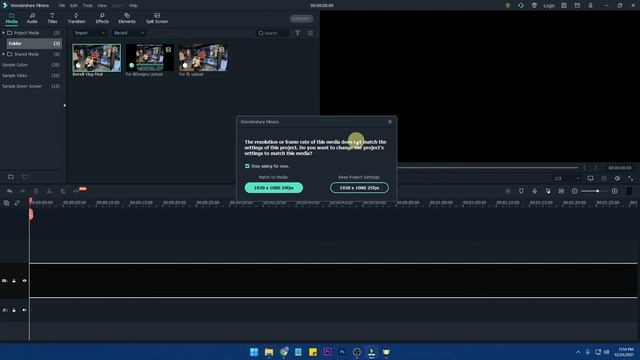This screenshot has height=360, width=640.
Task: Click the media Search field
Action: (x=273, y=33)
